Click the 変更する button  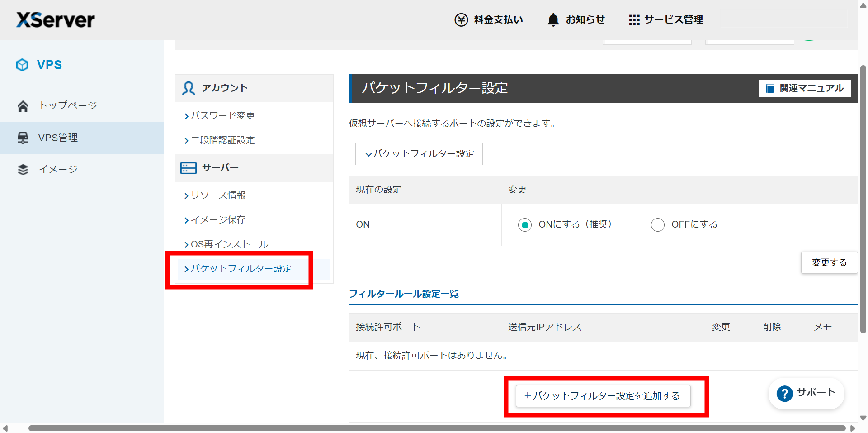point(829,262)
